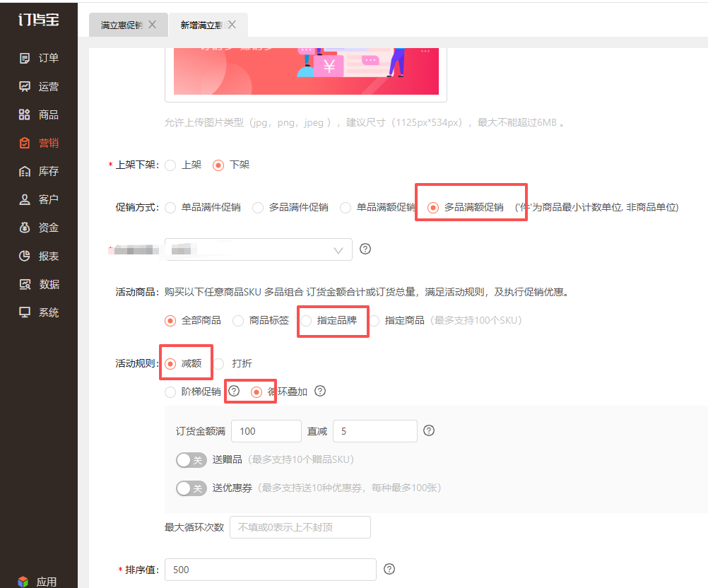
Task: Click the 数据 search-chart icon
Action: 25,284
